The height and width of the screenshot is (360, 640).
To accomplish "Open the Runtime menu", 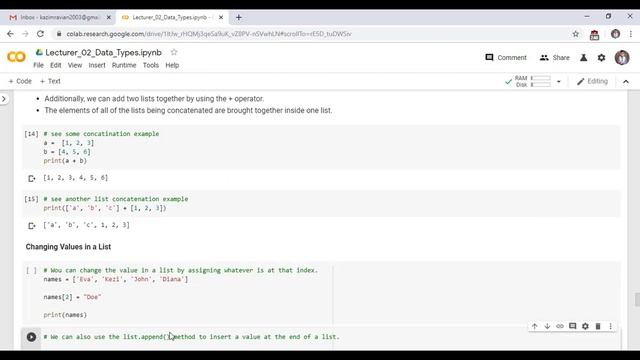I will click(124, 65).
